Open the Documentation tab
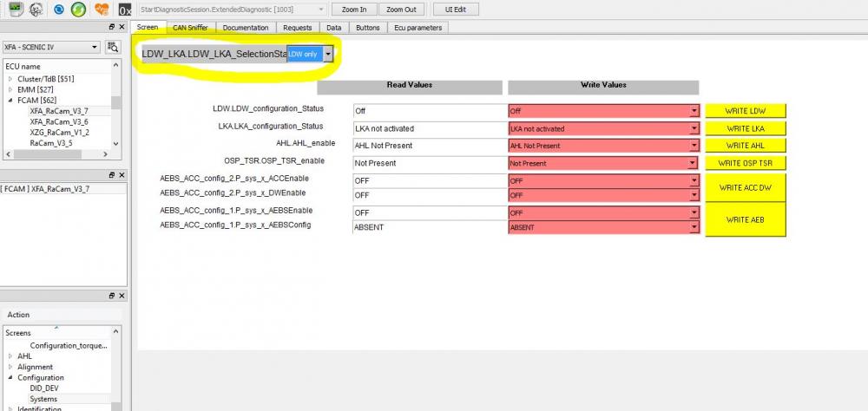868x411 pixels. (246, 28)
